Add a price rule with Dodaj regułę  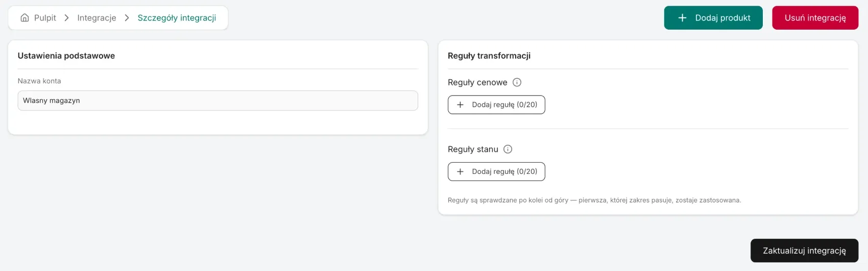click(496, 105)
